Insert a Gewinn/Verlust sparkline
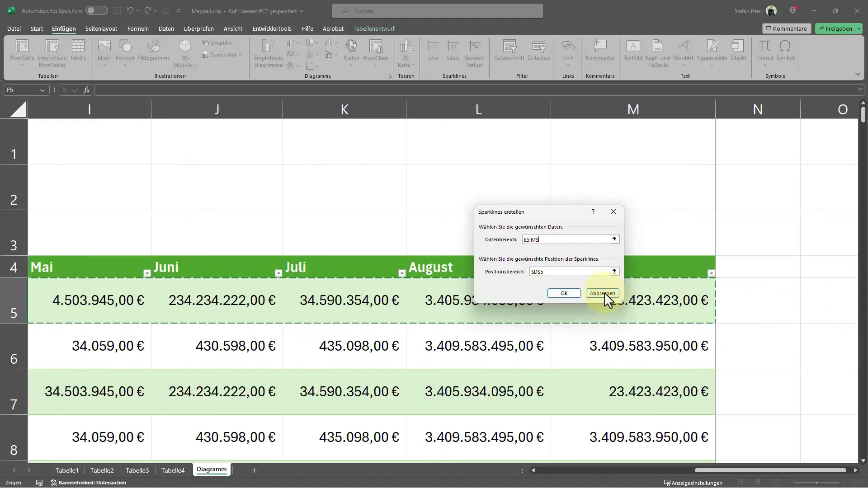This screenshot has width=868, height=488. pyautogui.click(x=474, y=53)
